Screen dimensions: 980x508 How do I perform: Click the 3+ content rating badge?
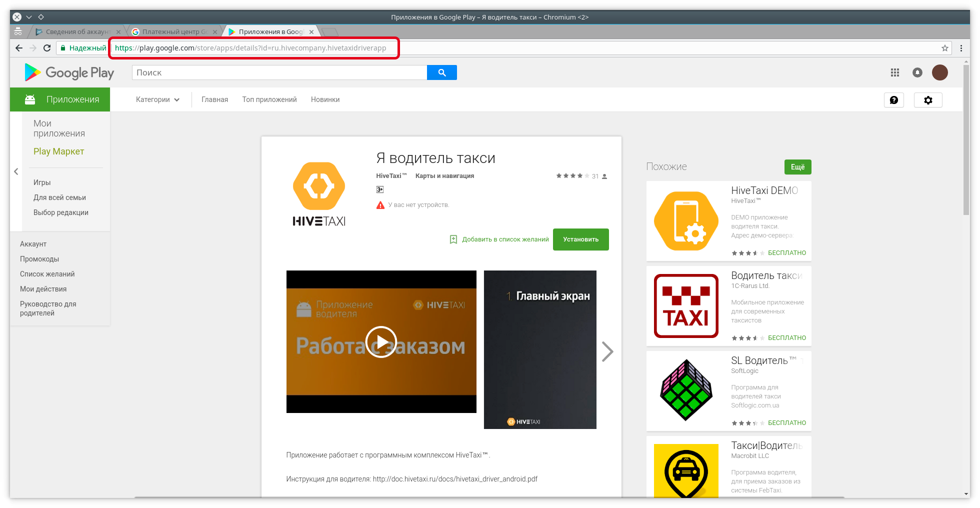click(380, 189)
